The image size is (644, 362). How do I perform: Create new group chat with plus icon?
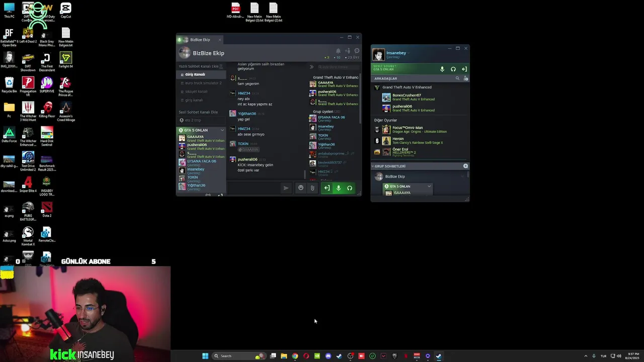[465, 166]
